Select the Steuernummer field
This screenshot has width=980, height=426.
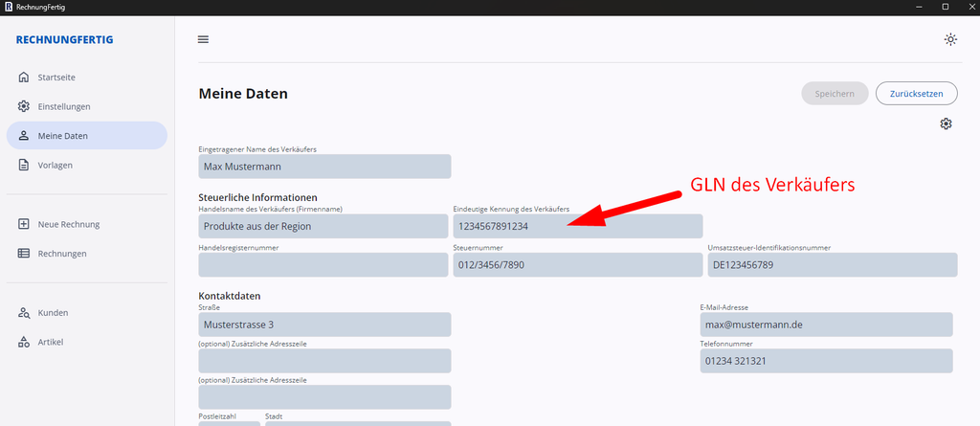tap(577, 264)
